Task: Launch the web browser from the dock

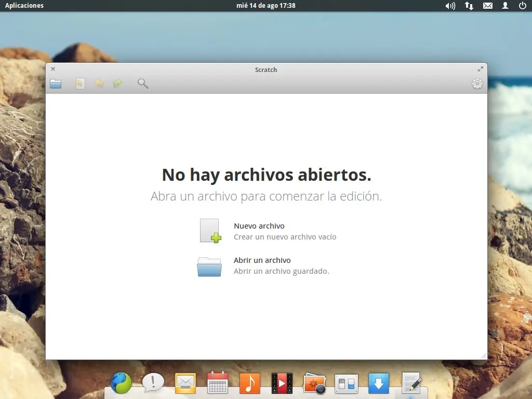Action: [121, 383]
